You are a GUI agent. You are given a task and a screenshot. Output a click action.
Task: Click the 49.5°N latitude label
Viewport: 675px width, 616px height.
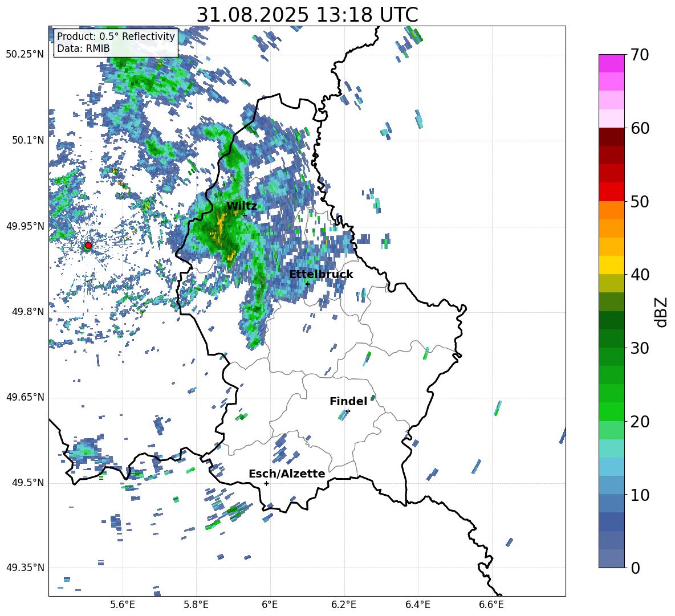[x=28, y=483]
